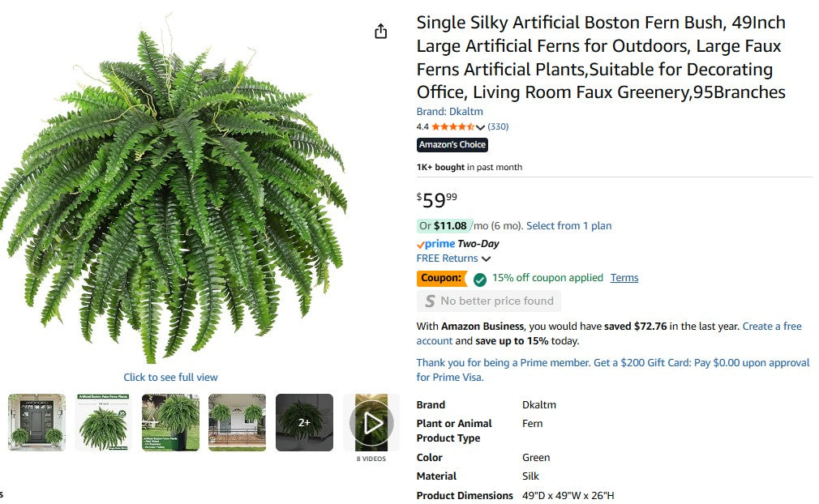Open the '2+' hanging fern thumbnail
This screenshot has width=819, height=504.
(304, 421)
